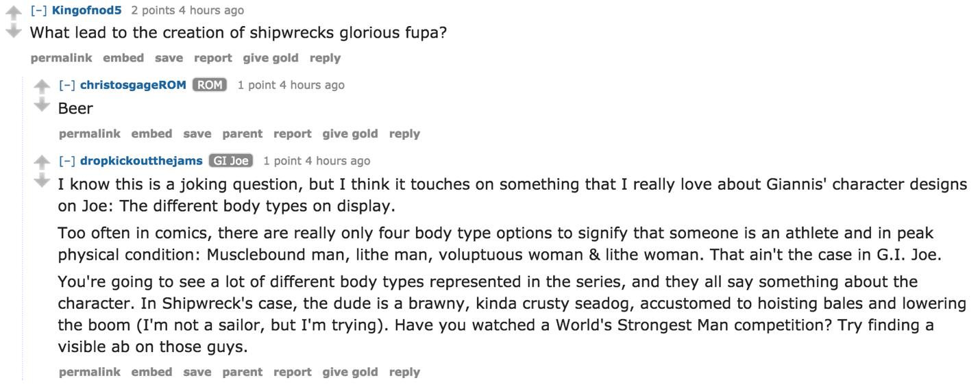Go to parent of dropkickoutthejams' comment
Image resolution: width=980 pixels, height=389 pixels.
point(242,372)
